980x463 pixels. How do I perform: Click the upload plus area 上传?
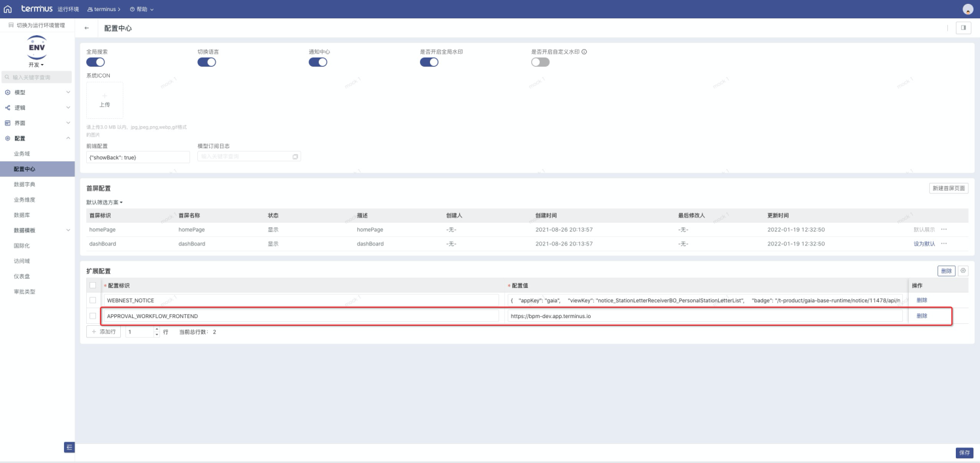tap(105, 100)
